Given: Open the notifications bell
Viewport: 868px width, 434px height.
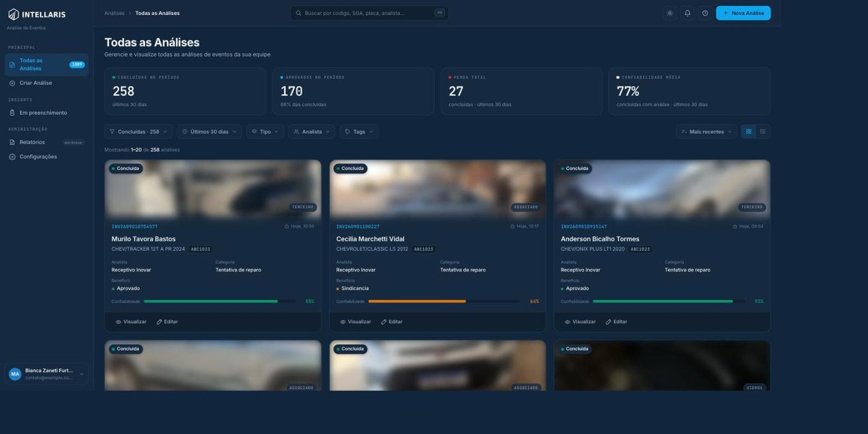Looking at the screenshot, I should 687,13.
